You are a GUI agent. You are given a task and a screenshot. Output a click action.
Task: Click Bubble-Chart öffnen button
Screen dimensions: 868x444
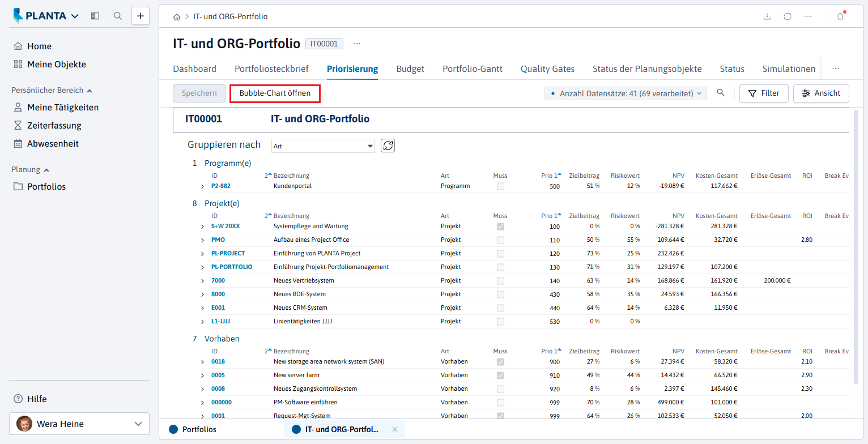point(275,93)
